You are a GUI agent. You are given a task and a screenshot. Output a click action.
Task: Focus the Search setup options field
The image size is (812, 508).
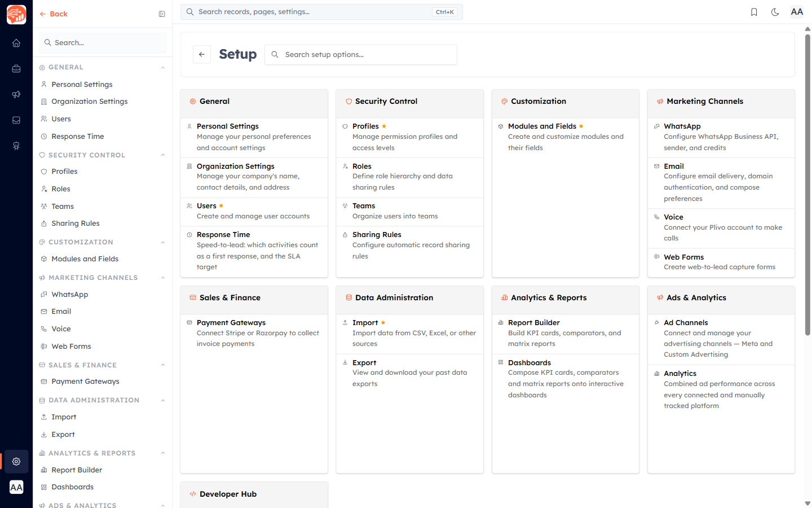[x=361, y=55]
